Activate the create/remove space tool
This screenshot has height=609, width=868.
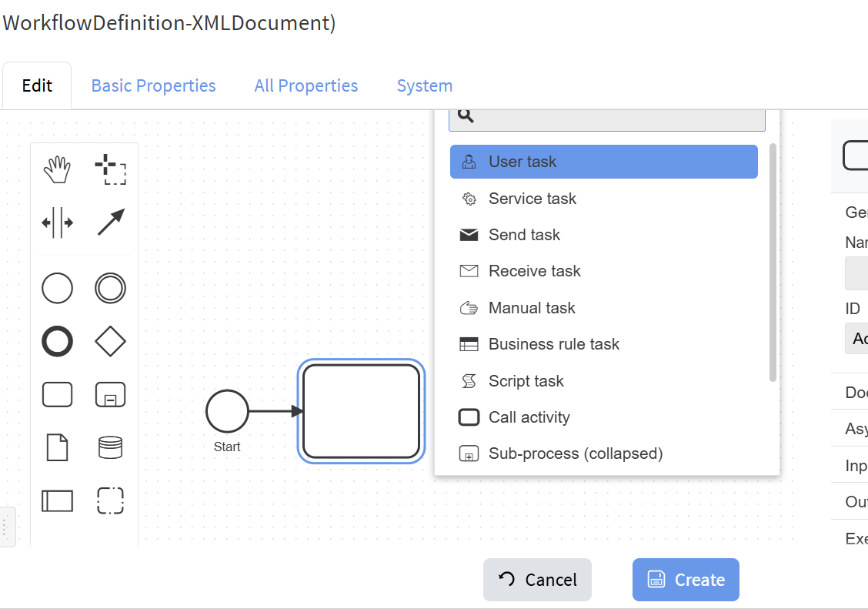point(57,223)
